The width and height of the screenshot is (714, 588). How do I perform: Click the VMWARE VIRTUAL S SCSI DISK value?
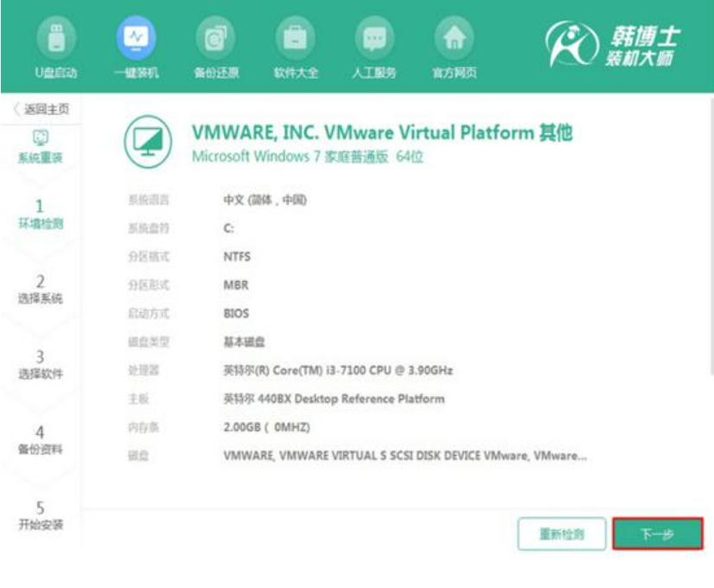pos(405,456)
